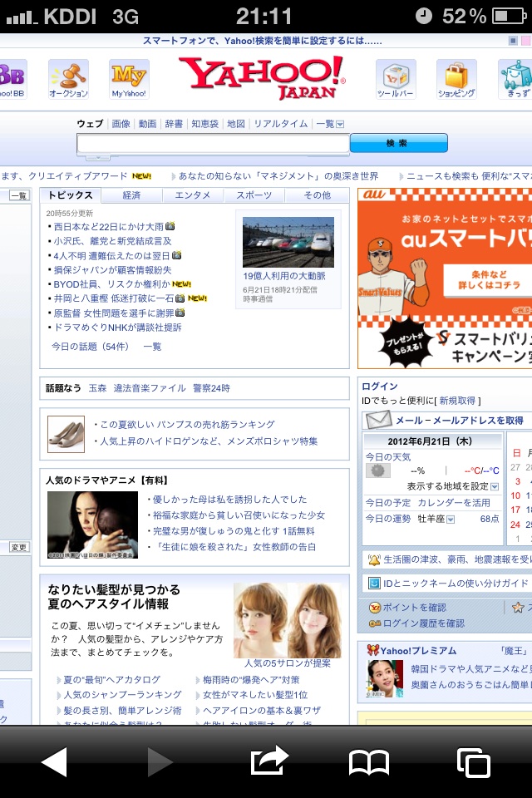The width and height of the screenshot is (532, 798).
Task: Open 今日の話題（54件） link
Action: click(90, 347)
